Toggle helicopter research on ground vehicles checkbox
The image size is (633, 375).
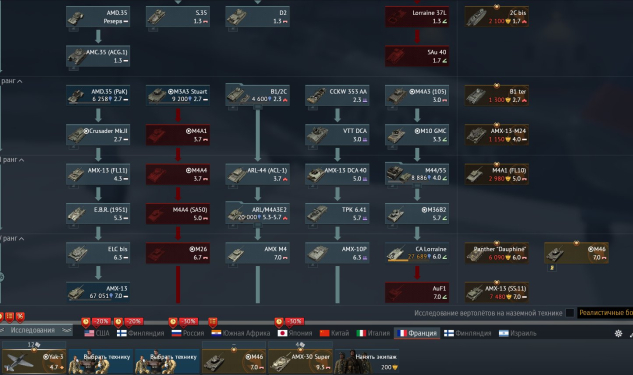point(570,313)
